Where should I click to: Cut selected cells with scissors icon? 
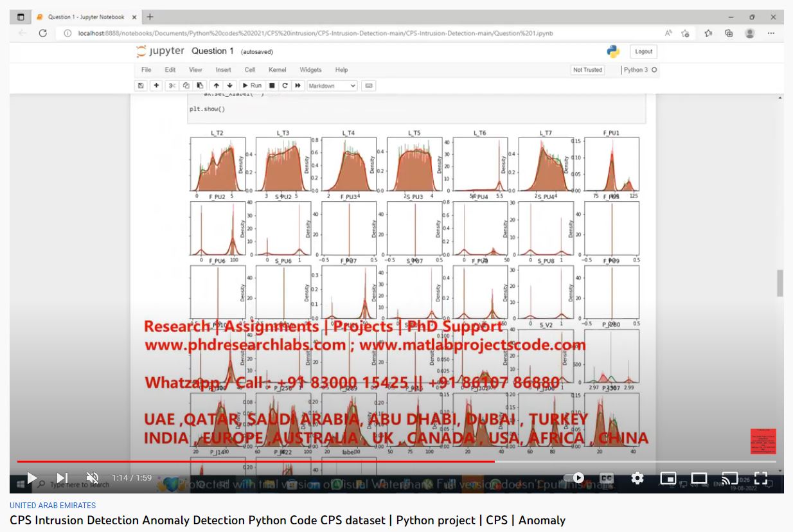click(x=172, y=85)
